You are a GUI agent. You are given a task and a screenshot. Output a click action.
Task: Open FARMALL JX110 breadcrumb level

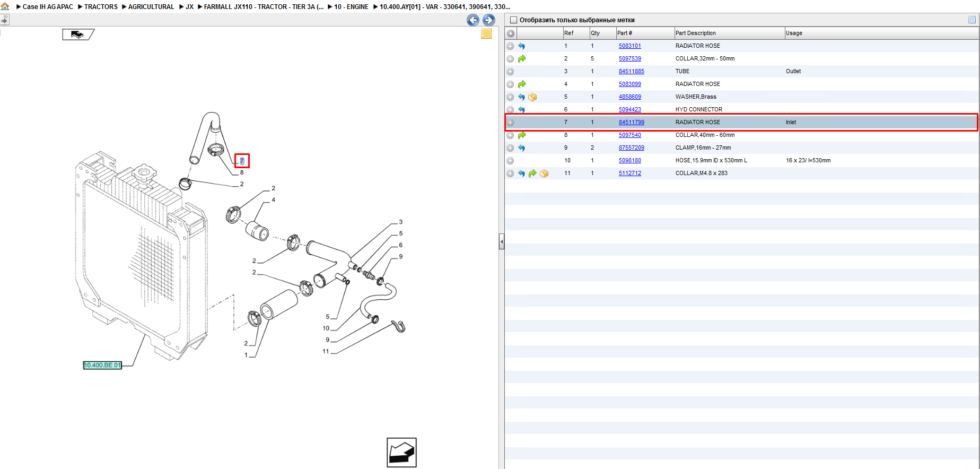pos(264,7)
